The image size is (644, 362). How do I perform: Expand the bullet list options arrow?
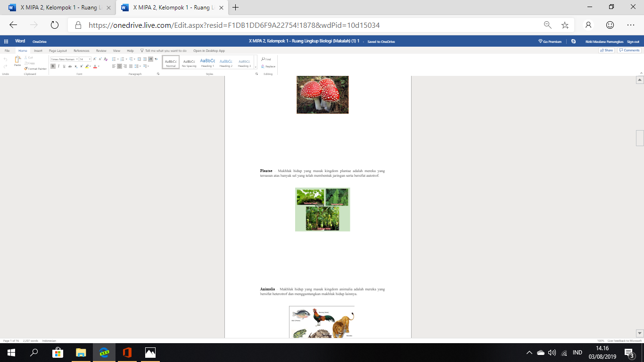click(117, 59)
